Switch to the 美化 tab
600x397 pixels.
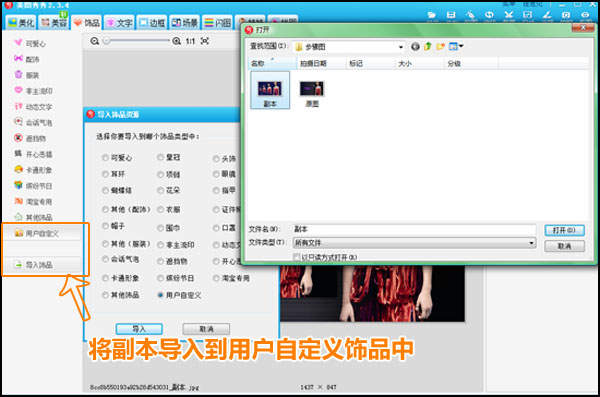[21, 23]
